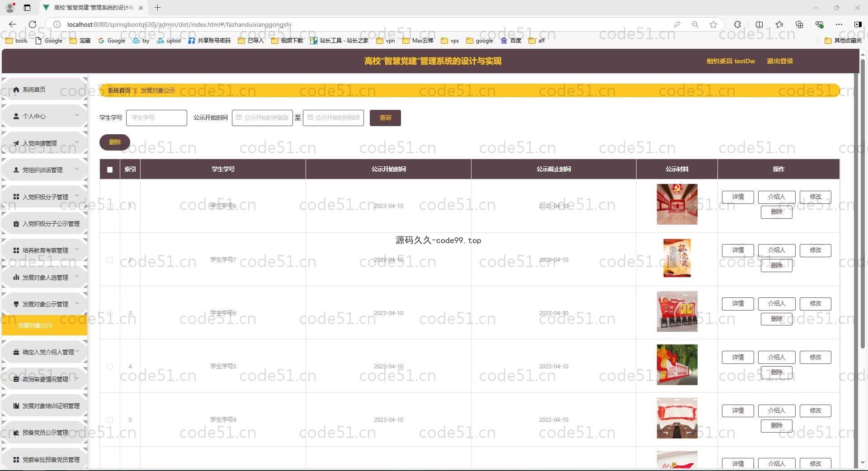The height and width of the screenshot is (471, 868).
Task: Expand the 确定入党介绍人管理 chevron
Action: tap(77, 351)
